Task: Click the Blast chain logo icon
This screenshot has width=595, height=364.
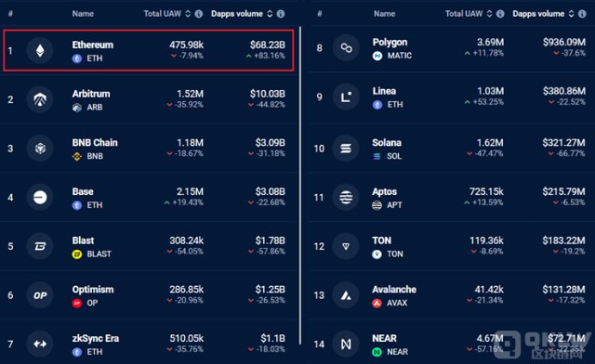Action: click(40, 246)
